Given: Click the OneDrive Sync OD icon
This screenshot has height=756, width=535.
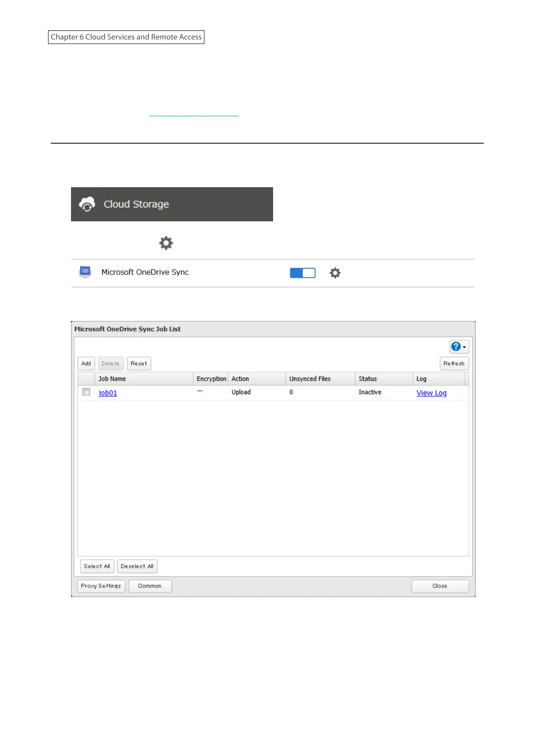Looking at the screenshot, I should point(85,272).
